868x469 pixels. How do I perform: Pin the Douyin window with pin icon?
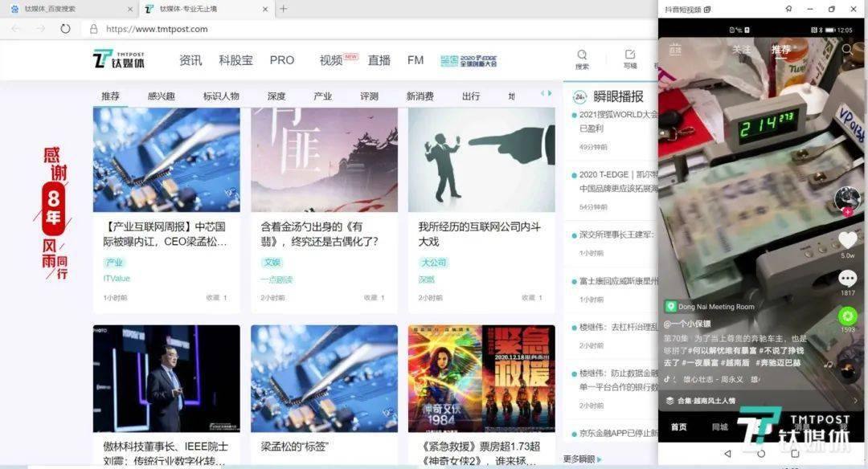pos(788,9)
